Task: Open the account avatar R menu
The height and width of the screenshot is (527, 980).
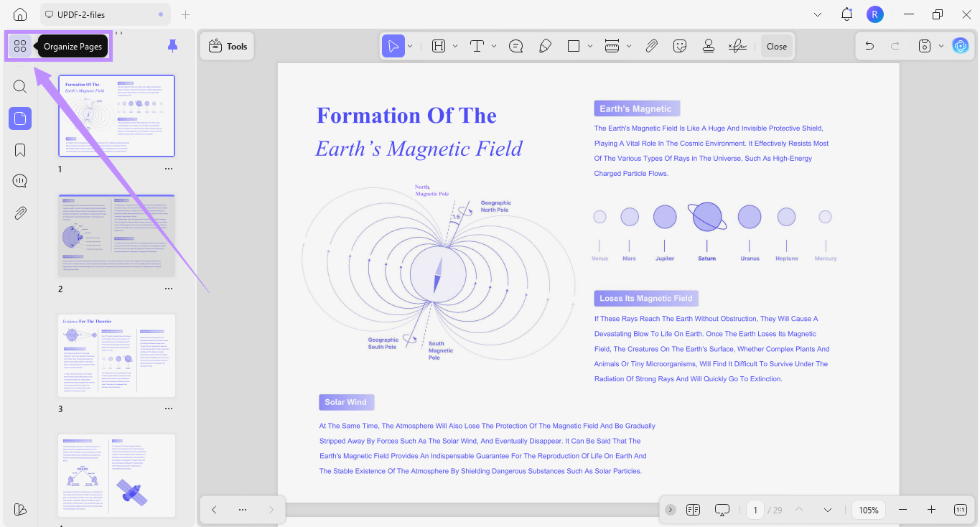Action: 874,14
